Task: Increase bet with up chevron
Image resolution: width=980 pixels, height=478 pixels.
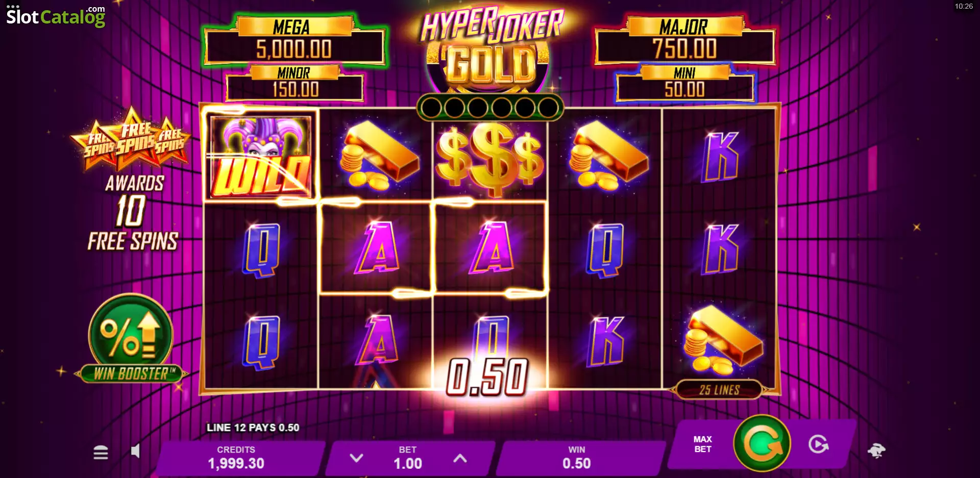Action: point(460,458)
